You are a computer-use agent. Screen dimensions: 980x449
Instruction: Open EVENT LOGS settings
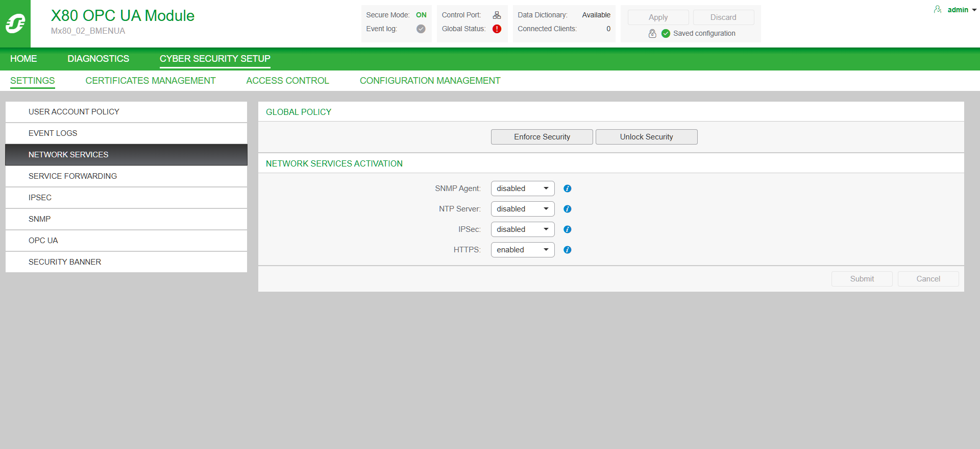click(x=126, y=133)
